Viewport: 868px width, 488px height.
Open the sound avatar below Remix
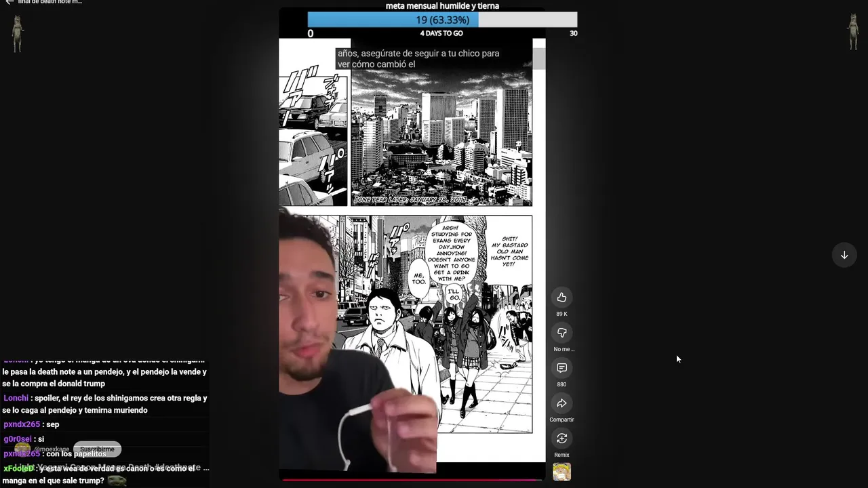pyautogui.click(x=561, y=472)
